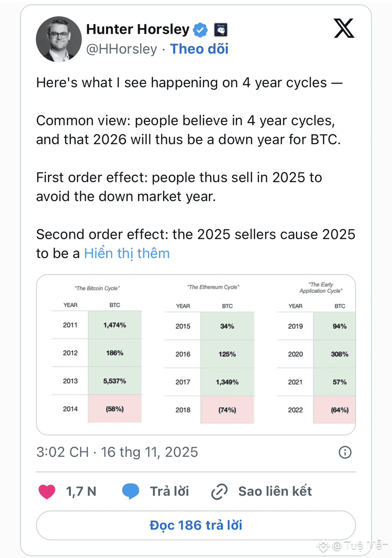Follow the account via Theo dõi
The width and height of the screenshot is (392, 558).
coord(199,49)
